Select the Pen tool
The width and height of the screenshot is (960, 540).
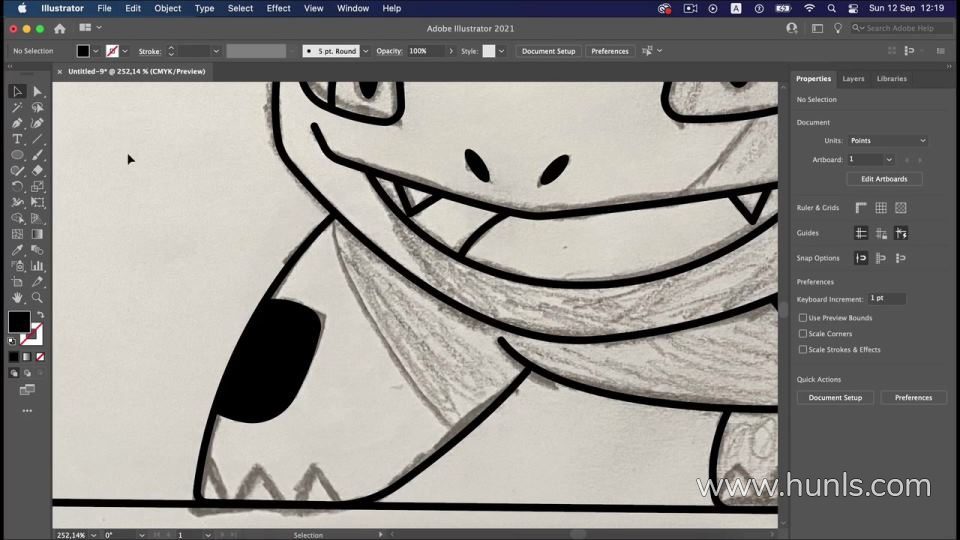coord(17,123)
